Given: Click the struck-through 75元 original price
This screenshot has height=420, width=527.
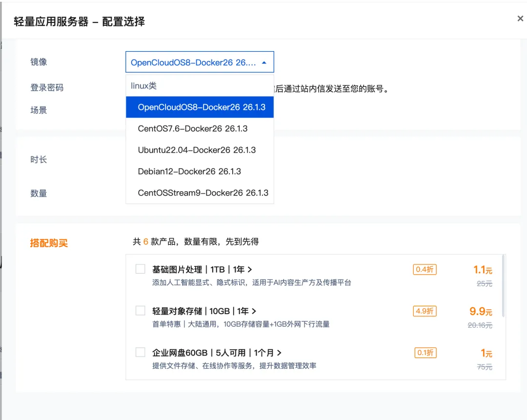Looking at the screenshot, I should coord(485,367).
